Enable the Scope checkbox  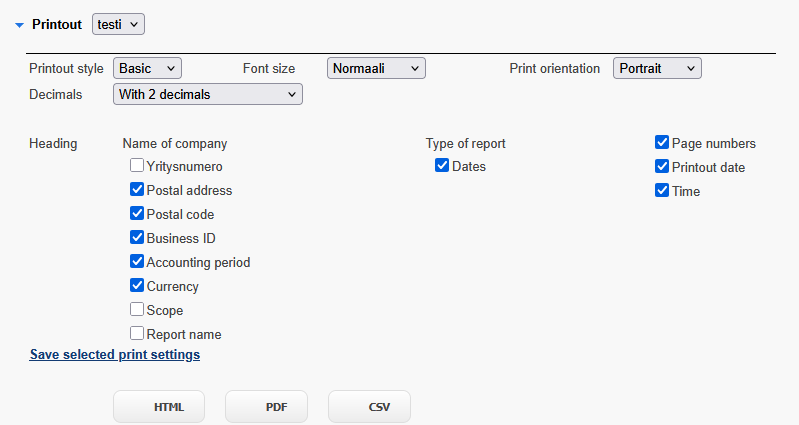click(137, 309)
